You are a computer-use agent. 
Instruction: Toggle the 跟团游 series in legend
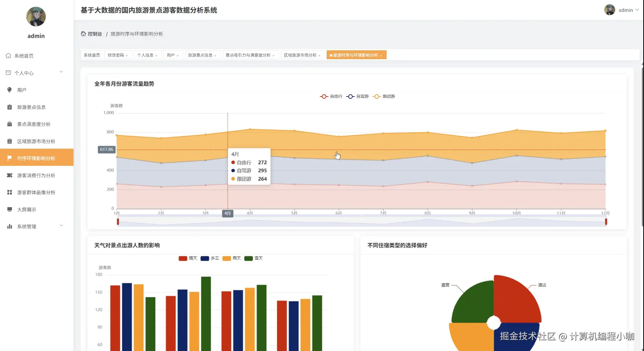click(384, 97)
